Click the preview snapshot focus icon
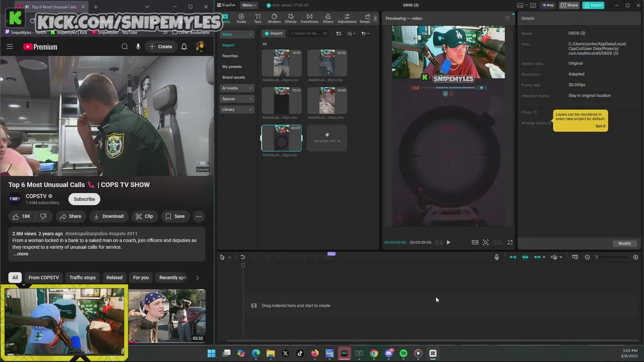Viewport: 644px width, 362px height. pos(486,242)
